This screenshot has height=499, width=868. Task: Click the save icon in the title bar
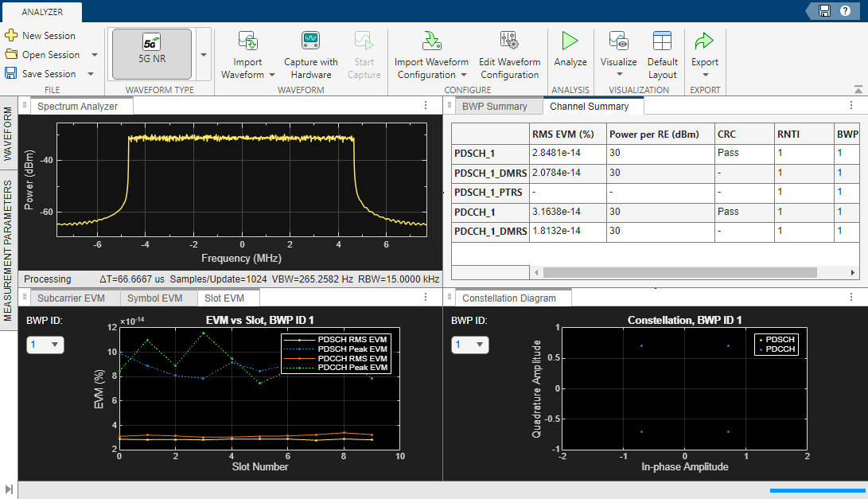click(825, 11)
